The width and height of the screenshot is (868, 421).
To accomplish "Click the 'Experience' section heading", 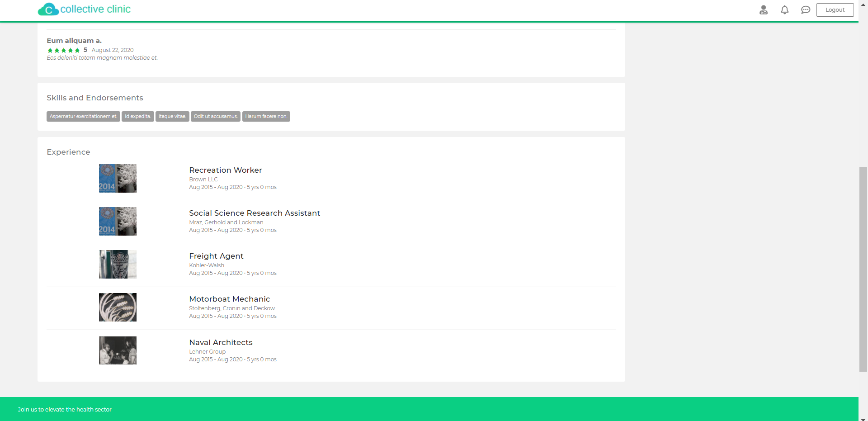I will click(68, 152).
